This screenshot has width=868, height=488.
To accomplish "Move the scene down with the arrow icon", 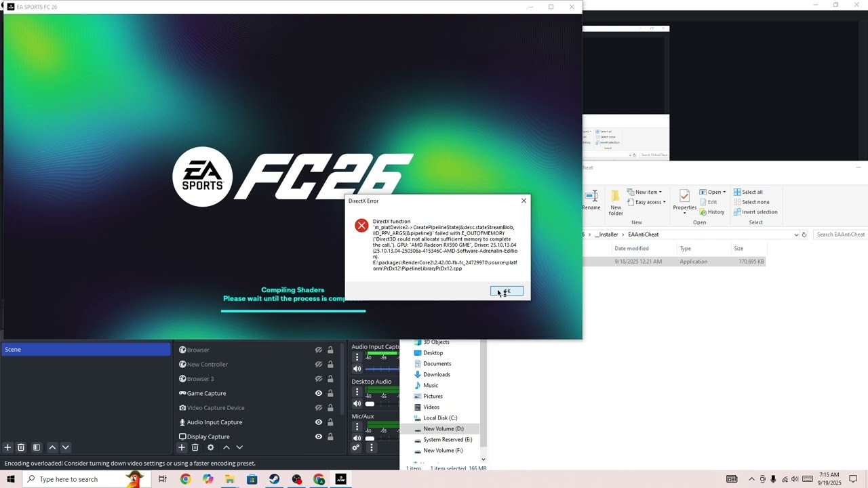I will click(x=66, y=447).
